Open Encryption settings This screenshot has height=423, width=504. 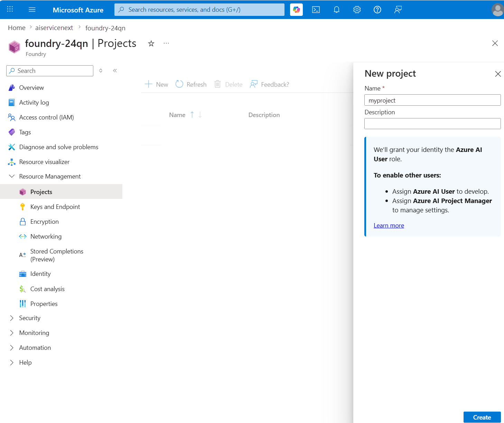[44, 222]
